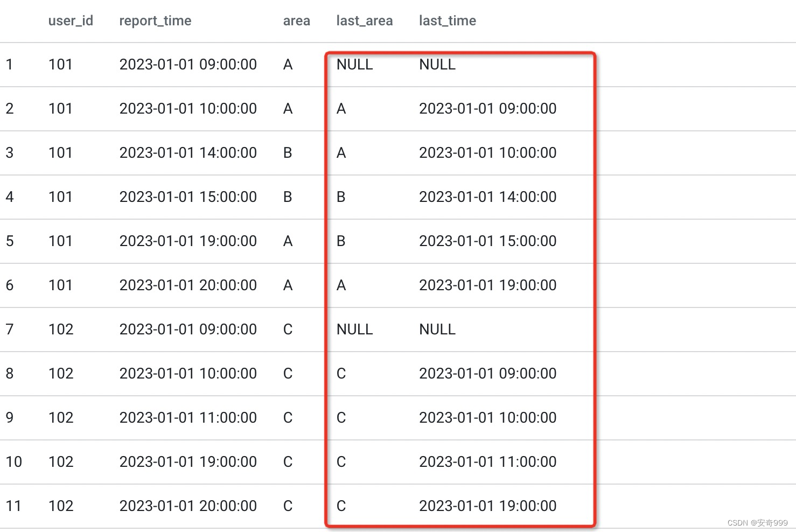Image resolution: width=796 pixels, height=532 pixels.
Task: Click last_area B in row 4
Action: pos(341,197)
